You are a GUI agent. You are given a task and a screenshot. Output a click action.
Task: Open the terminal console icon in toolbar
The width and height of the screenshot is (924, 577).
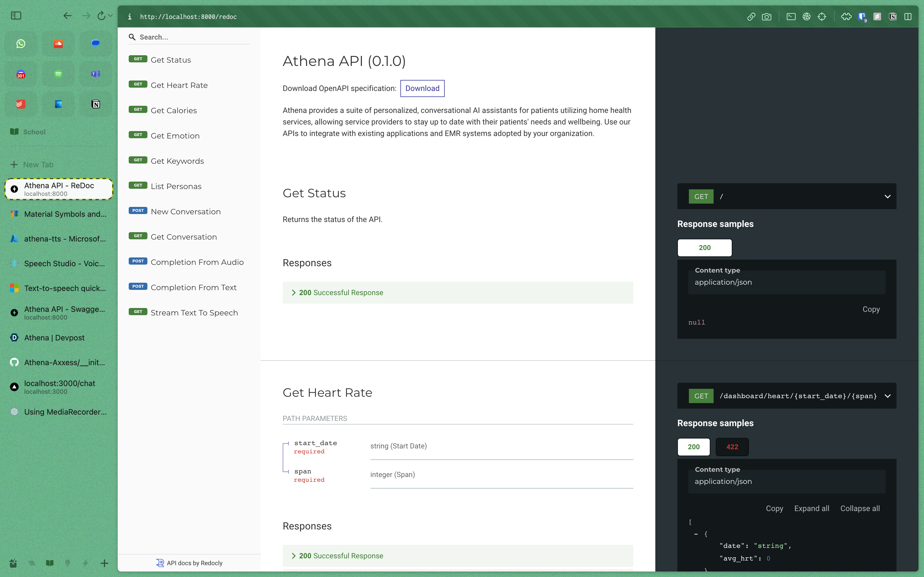[x=791, y=16]
